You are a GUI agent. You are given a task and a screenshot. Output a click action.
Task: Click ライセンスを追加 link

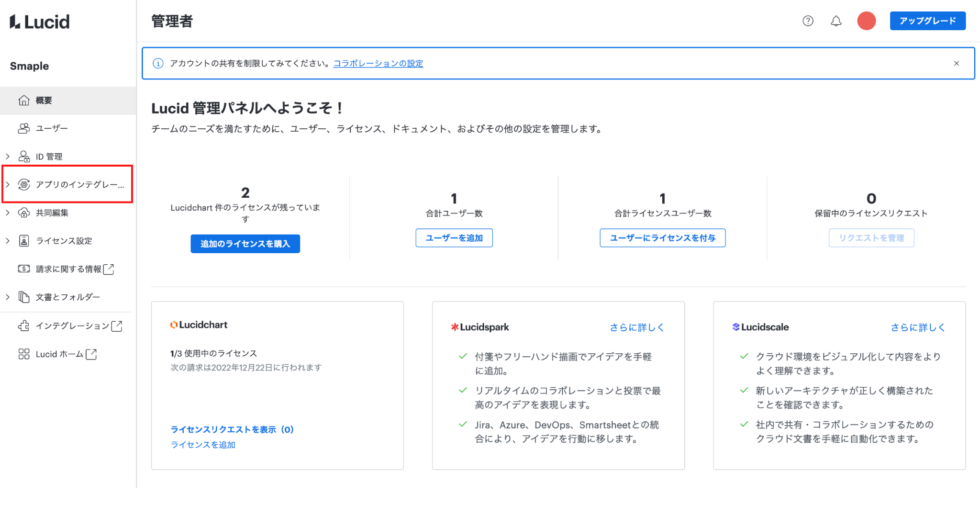[x=203, y=445]
